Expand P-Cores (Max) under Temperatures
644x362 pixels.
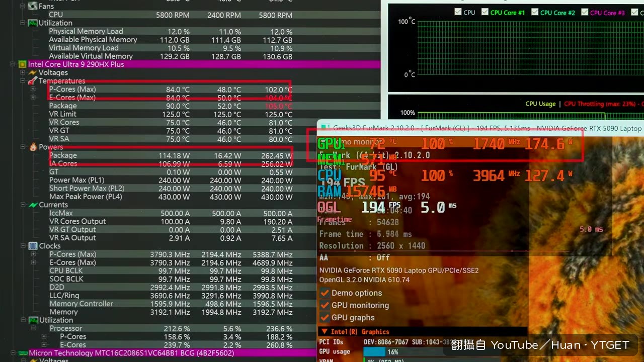click(x=33, y=89)
